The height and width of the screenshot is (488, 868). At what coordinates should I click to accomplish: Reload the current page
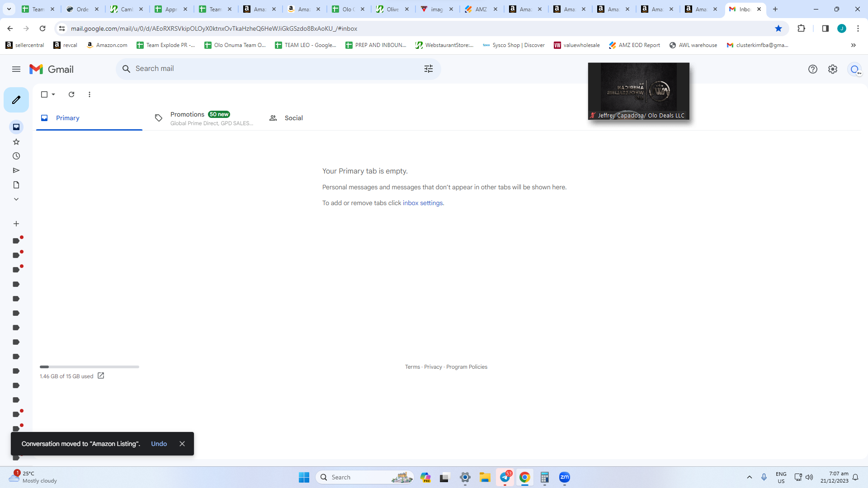pos(42,28)
